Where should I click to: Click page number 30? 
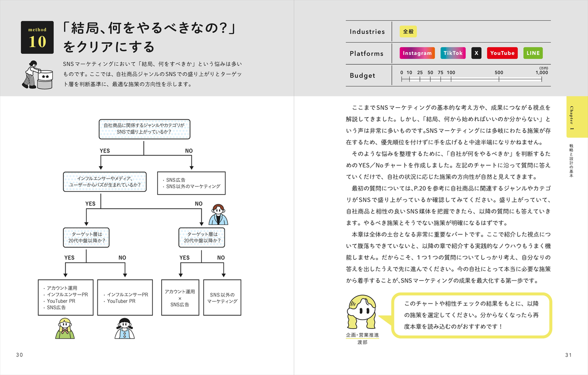tap(18, 354)
